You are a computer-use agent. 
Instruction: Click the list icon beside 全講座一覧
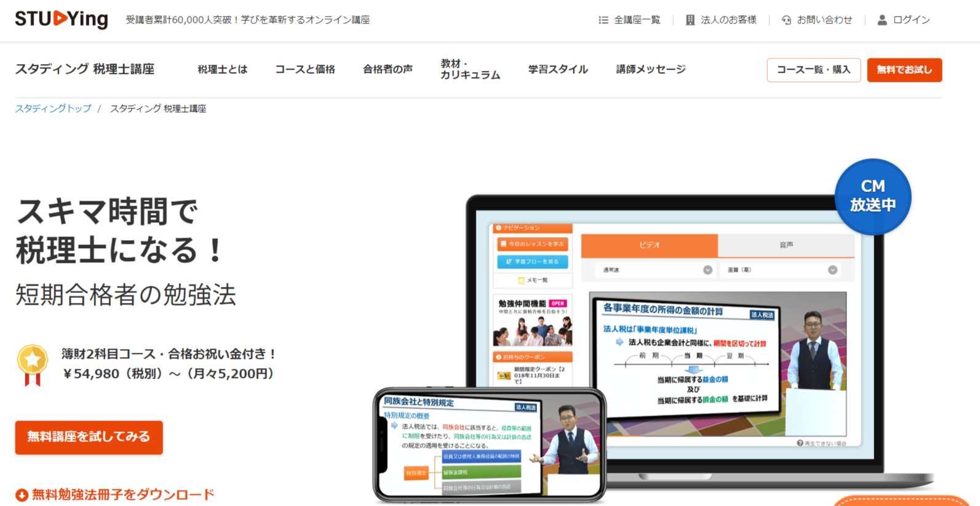pyautogui.click(x=604, y=20)
